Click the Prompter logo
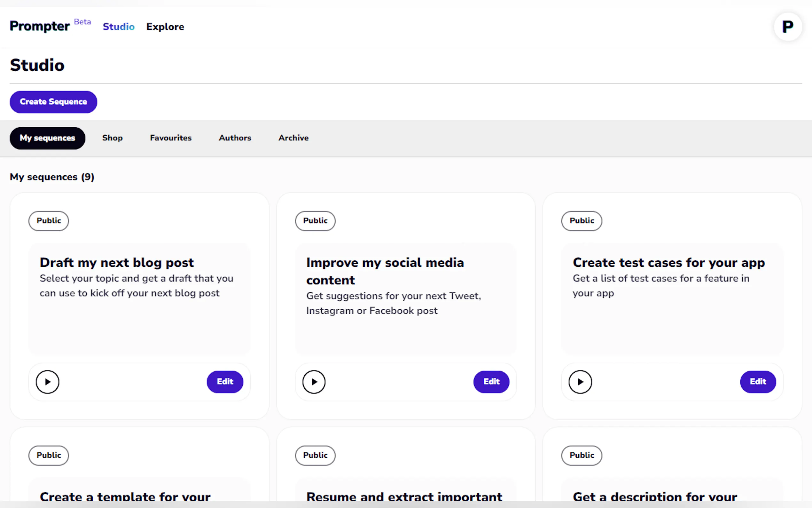Image resolution: width=812 pixels, height=508 pixels. [40, 26]
